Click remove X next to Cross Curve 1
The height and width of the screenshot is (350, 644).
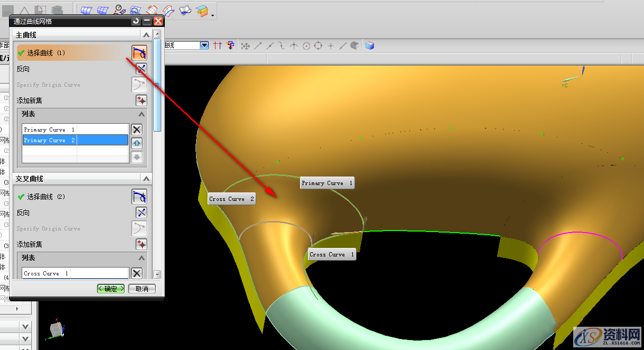click(x=137, y=273)
